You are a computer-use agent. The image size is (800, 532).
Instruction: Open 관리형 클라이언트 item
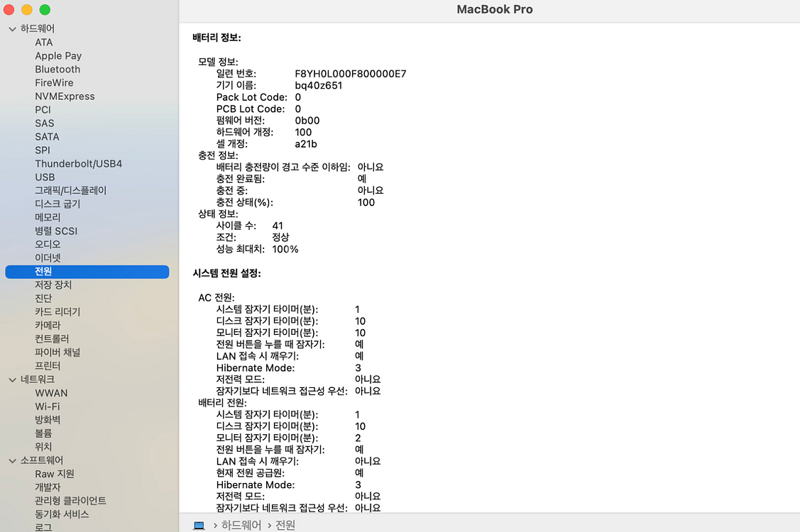[x=70, y=501]
